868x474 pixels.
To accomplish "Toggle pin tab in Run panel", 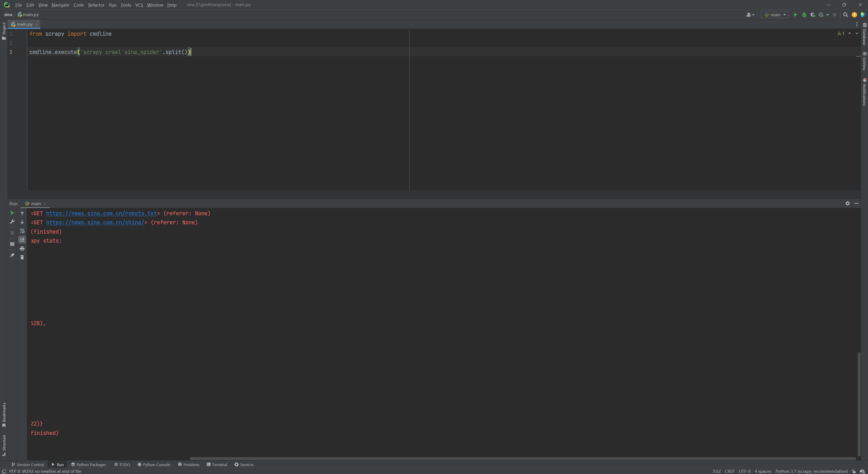I will [x=12, y=255].
